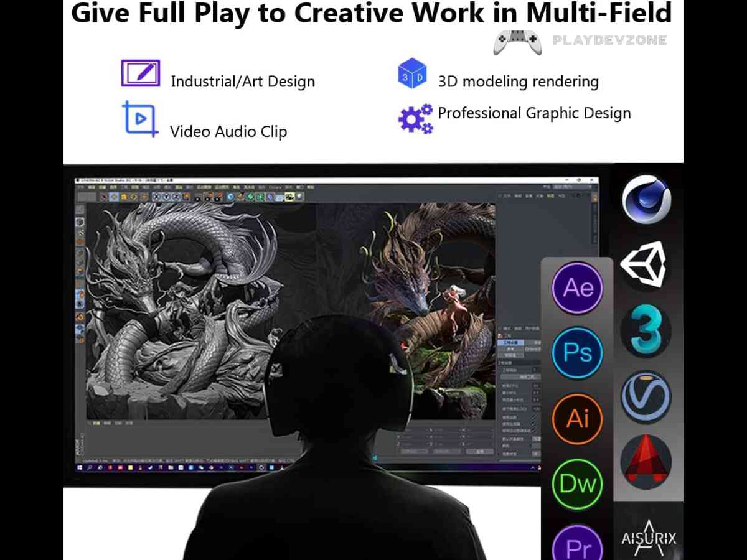Viewport: 747px width, 560px height.
Task: Click the Playdevzone gamepad icon
Action: [517, 42]
